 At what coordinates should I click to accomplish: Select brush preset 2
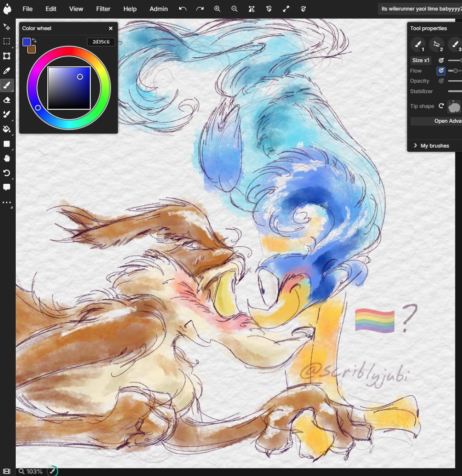437,44
